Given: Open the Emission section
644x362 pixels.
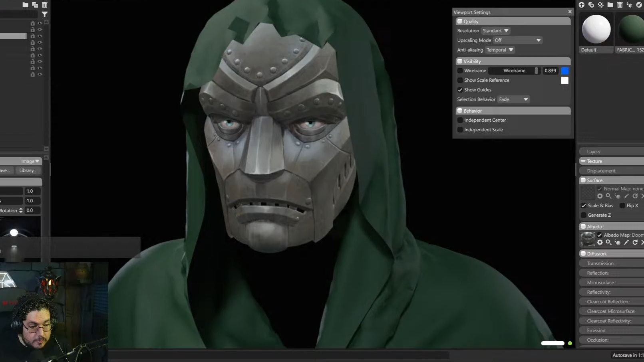Looking at the screenshot, I should 612,330.
